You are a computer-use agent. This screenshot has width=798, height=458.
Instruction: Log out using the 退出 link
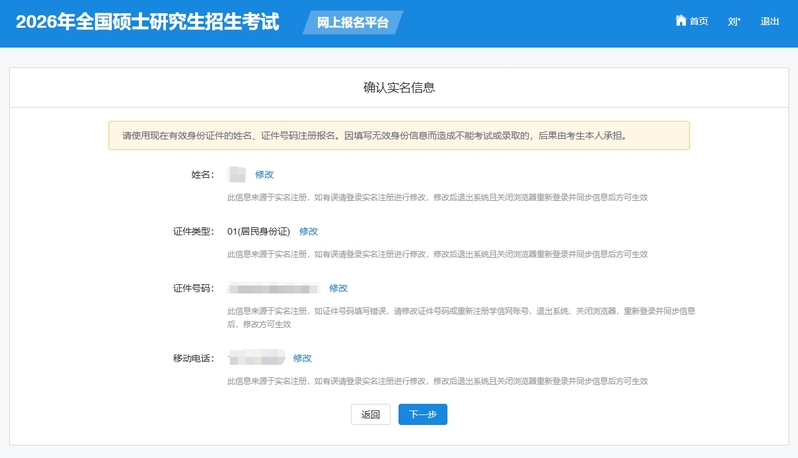click(x=769, y=21)
